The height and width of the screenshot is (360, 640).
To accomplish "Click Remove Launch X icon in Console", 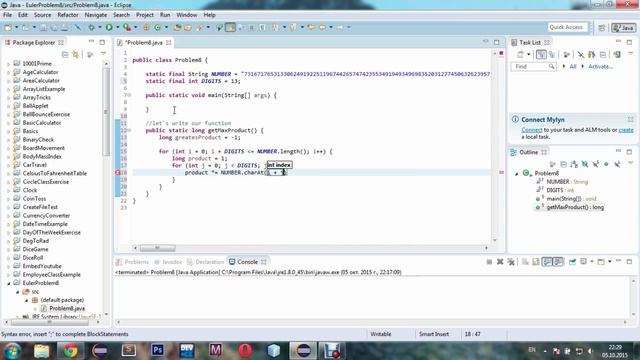I will 500,262.
